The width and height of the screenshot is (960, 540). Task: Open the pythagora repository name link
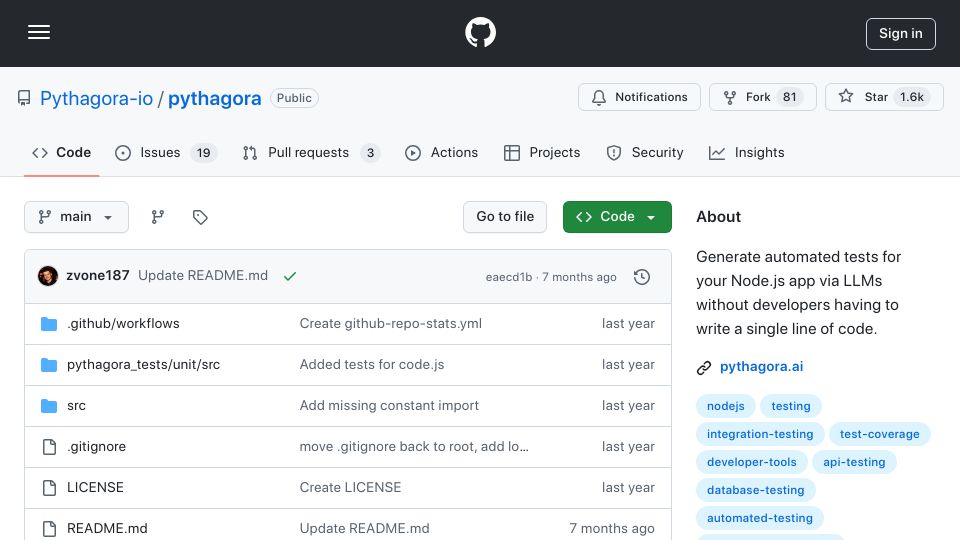pos(215,98)
